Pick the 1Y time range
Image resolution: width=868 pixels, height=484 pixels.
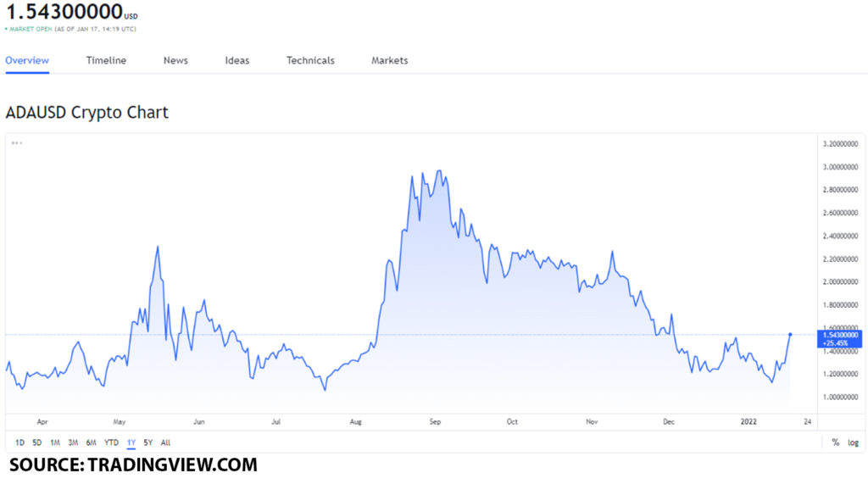pos(131,442)
